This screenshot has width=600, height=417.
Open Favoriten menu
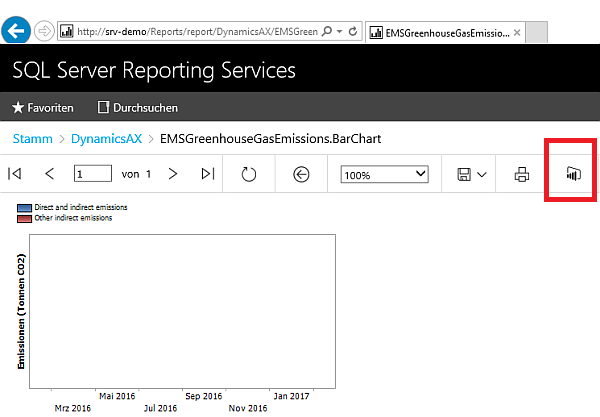[42, 107]
